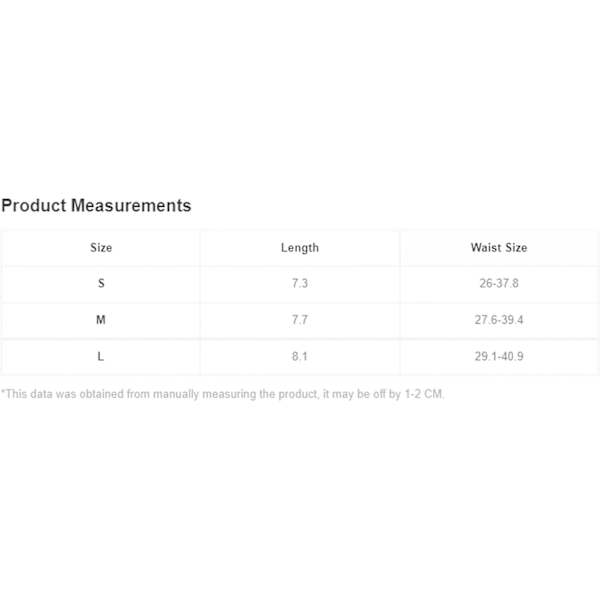This screenshot has width=600, height=600.
Task: Click the 8.1 length value
Action: pos(300,356)
